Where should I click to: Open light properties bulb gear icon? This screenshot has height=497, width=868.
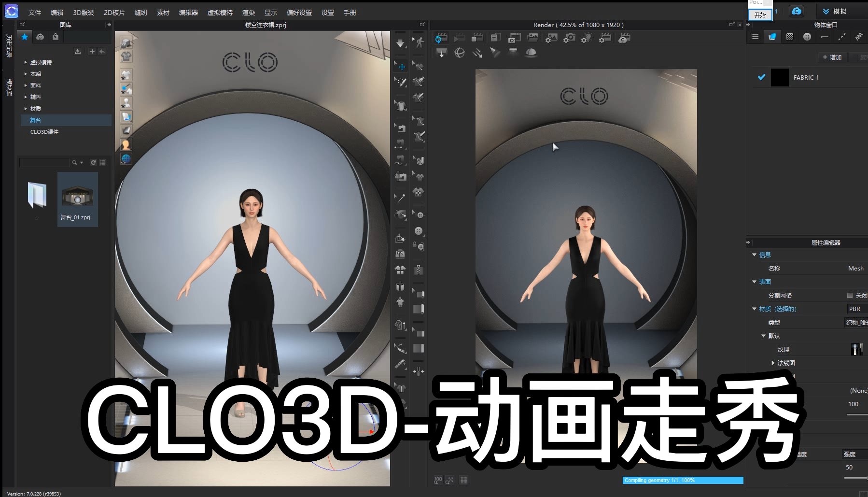click(x=587, y=38)
